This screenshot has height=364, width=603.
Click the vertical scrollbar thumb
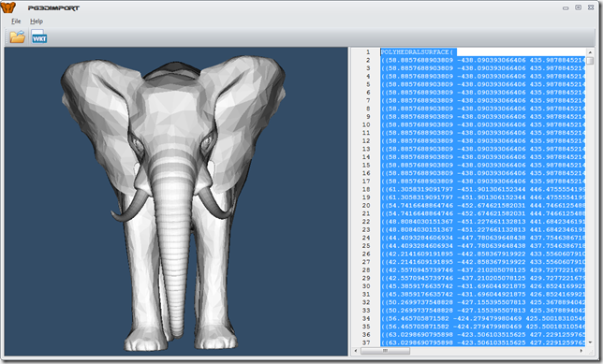click(x=590, y=61)
